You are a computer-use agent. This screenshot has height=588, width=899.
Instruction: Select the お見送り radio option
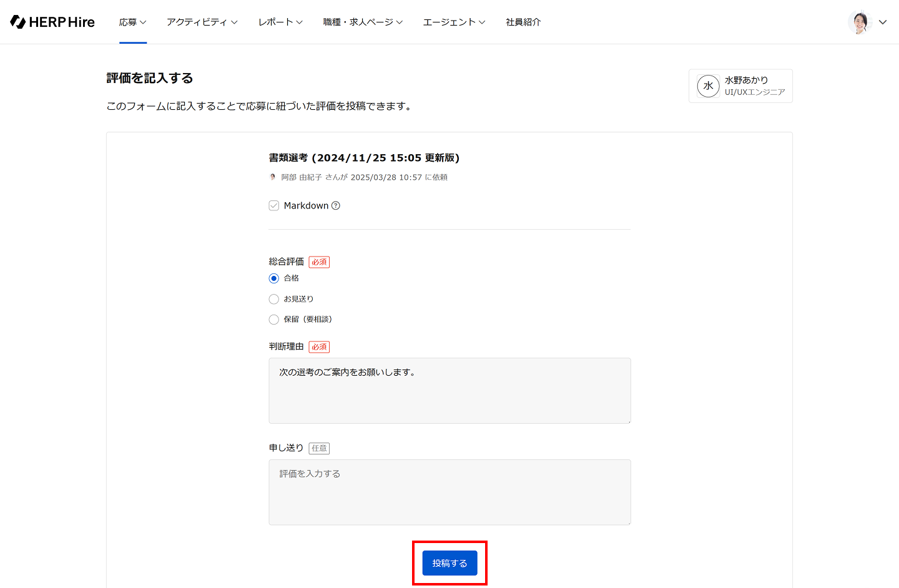[x=274, y=299]
